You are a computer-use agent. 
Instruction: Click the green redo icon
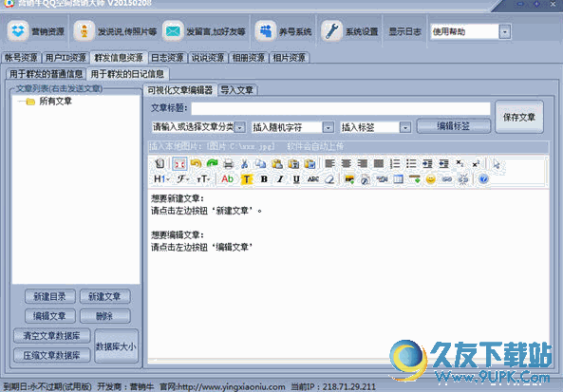pos(213,163)
